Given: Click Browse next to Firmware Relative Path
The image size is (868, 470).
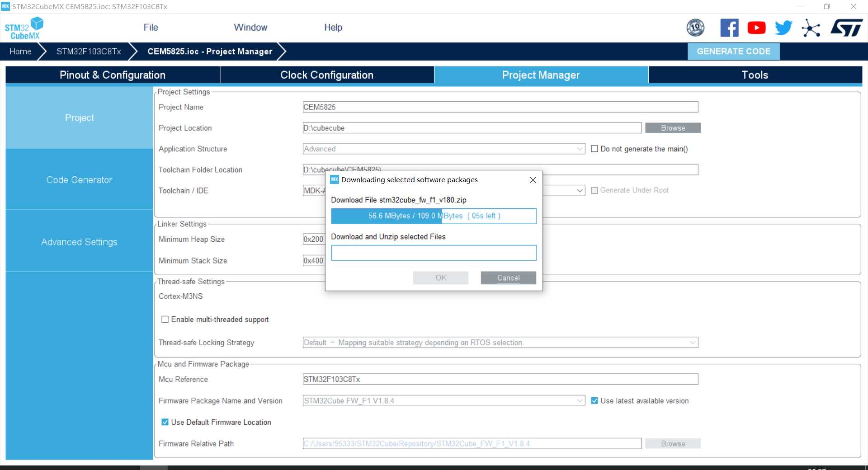Looking at the screenshot, I should click(673, 444).
